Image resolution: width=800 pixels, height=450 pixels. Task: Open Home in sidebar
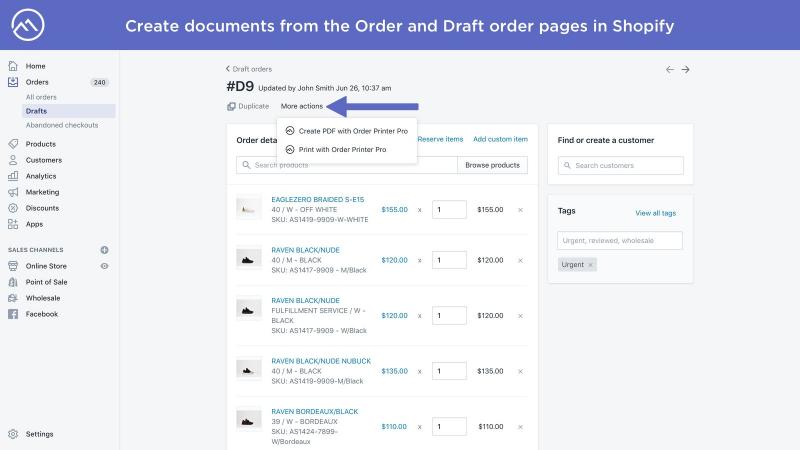tap(35, 66)
